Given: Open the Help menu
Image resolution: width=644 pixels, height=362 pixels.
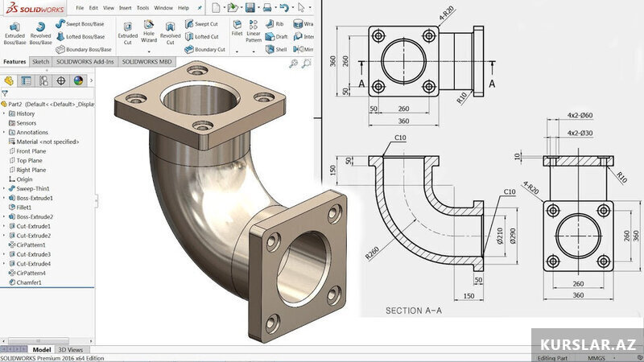Looking at the screenshot, I should pos(184,8).
